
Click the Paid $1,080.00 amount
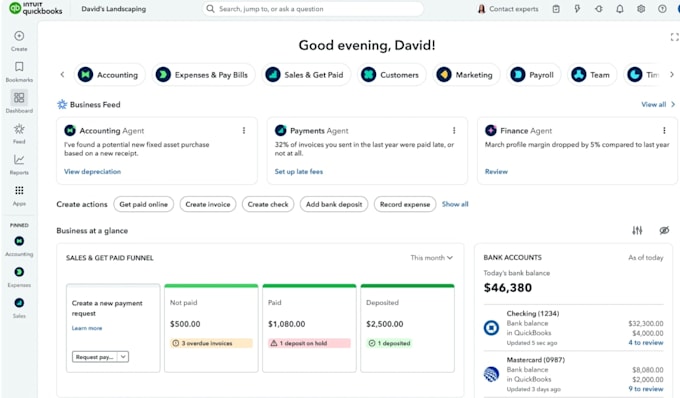(287, 324)
